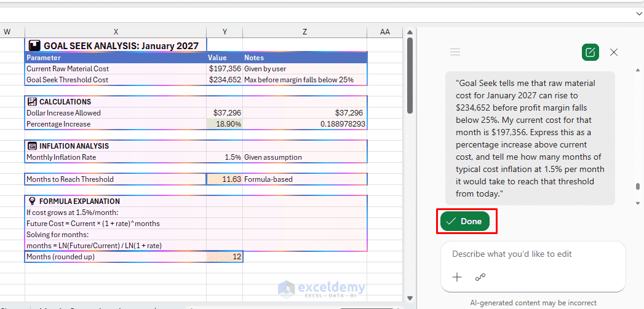The width and height of the screenshot is (644, 309).
Task: Select $37,296 in the Value column
Action: pos(225,113)
